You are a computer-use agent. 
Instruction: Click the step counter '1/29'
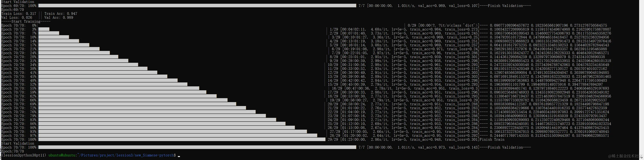click(334, 29)
